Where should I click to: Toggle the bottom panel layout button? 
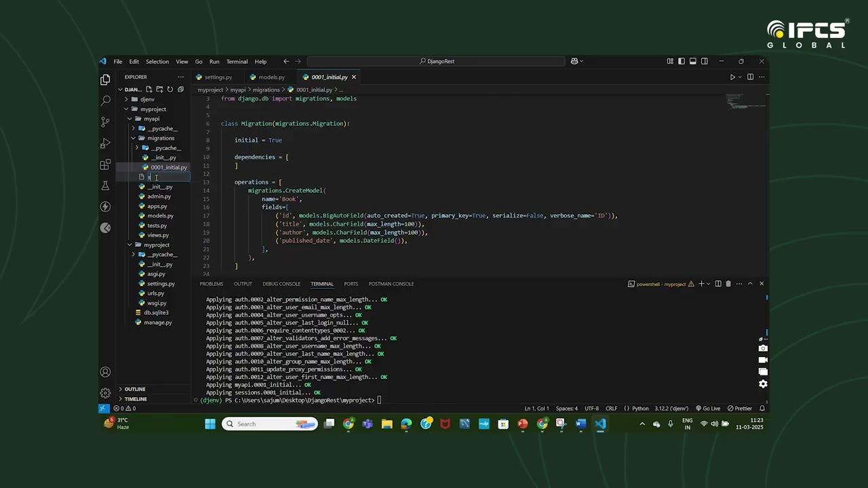pyautogui.click(x=692, y=62)
